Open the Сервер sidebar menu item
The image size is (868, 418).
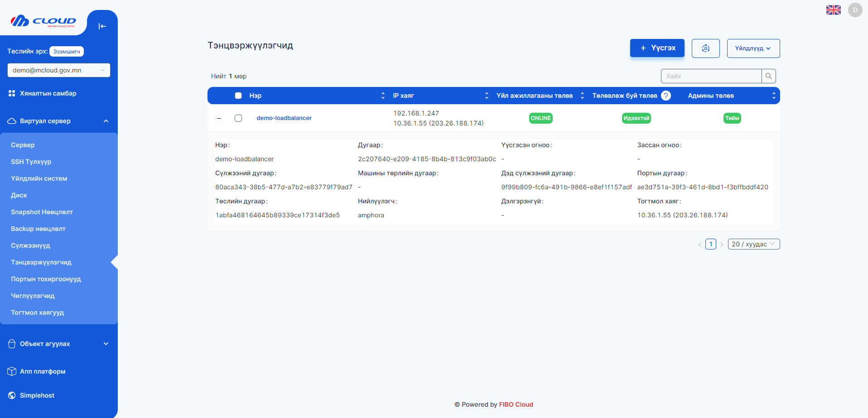click(x=23, y=145)
